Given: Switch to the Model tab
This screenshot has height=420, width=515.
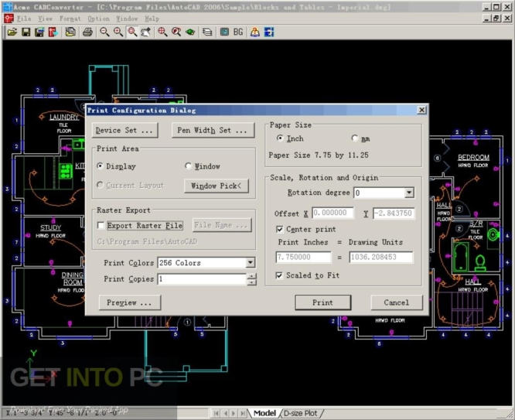Looking at the screenshot, I should pyautogui.click(x=264, y=413).
